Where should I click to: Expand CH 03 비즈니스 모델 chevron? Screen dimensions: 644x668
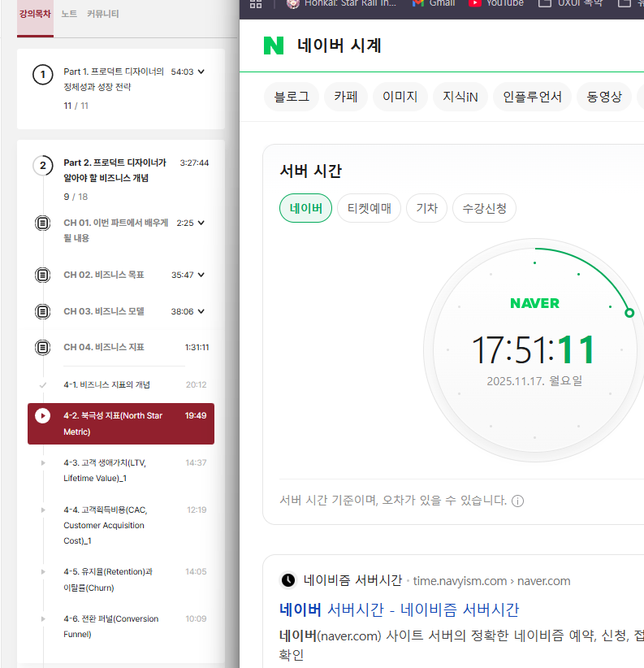pos(201,311)
